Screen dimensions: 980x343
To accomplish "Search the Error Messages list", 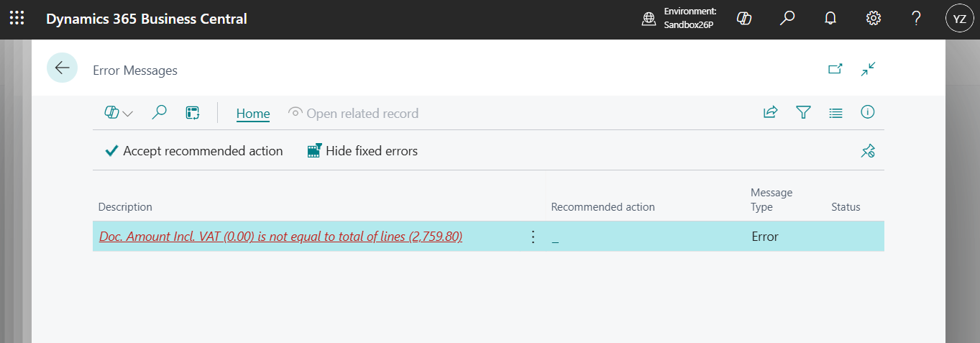I will pos(159,113).
